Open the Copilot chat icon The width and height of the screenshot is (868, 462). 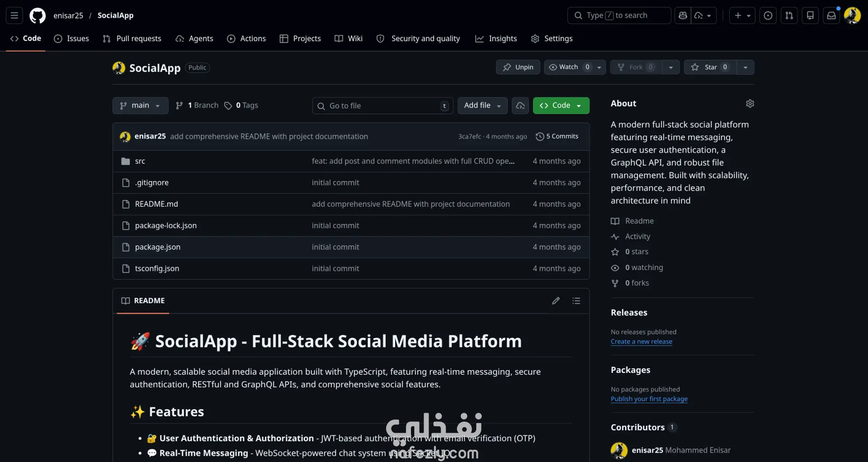683,15
